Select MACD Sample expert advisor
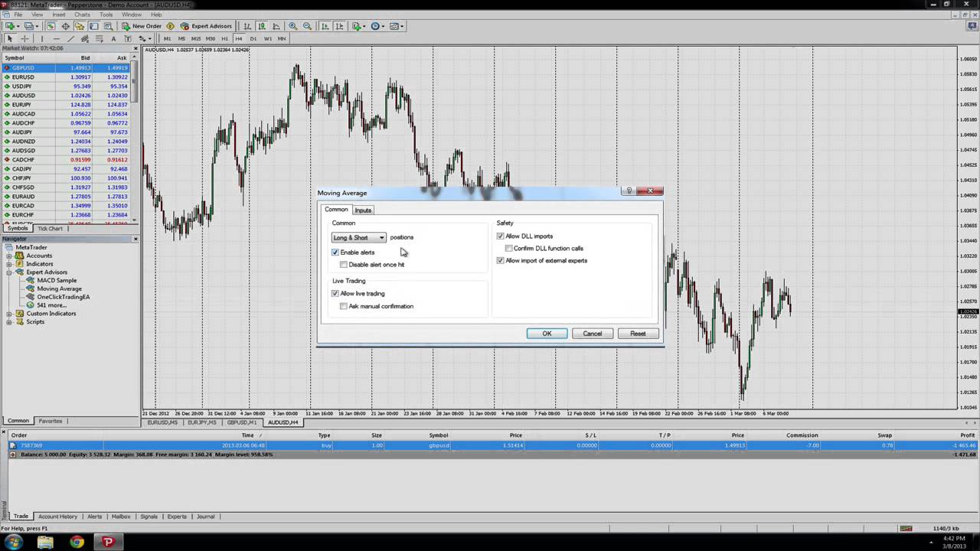 [x=57, y=281]
